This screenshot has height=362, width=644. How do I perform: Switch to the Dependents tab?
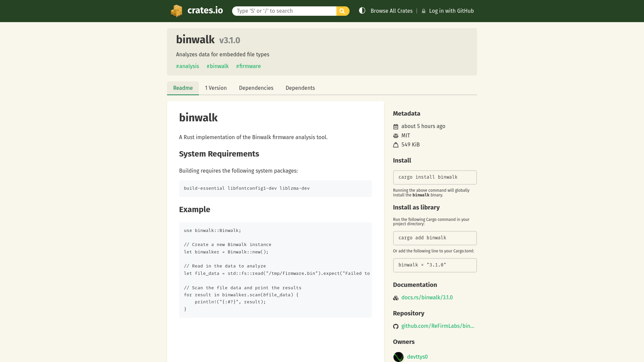pyautogui.click(x=300, y=88)
